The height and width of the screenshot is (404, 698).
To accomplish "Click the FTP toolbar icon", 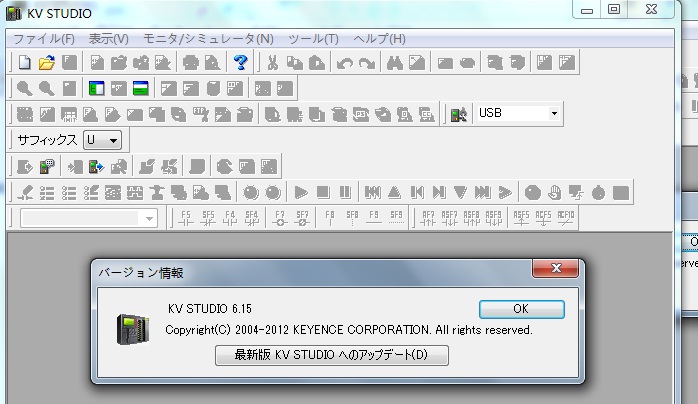I will click(x=200, y=114).
